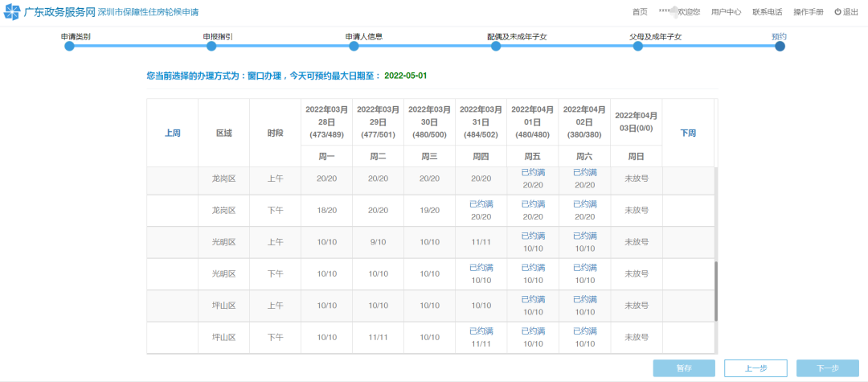Go to next week via 下周
The image size is (868, 382).
tap(688, 133)
